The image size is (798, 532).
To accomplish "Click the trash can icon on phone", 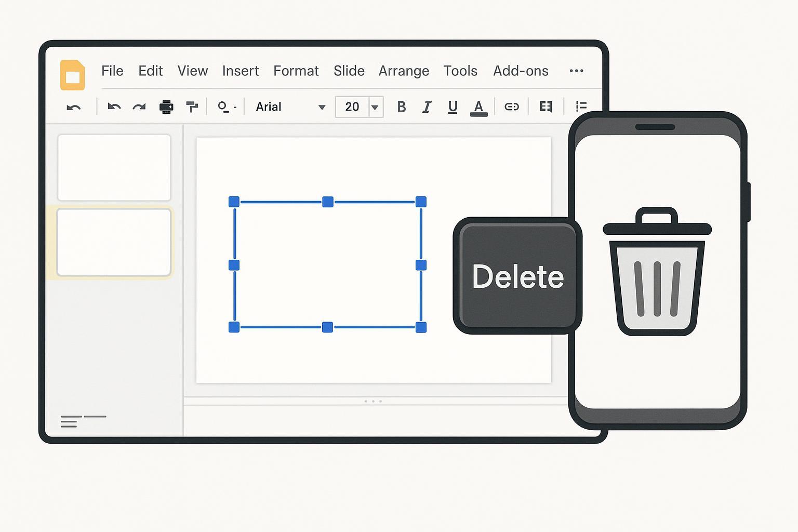I will tap(657, 271).
